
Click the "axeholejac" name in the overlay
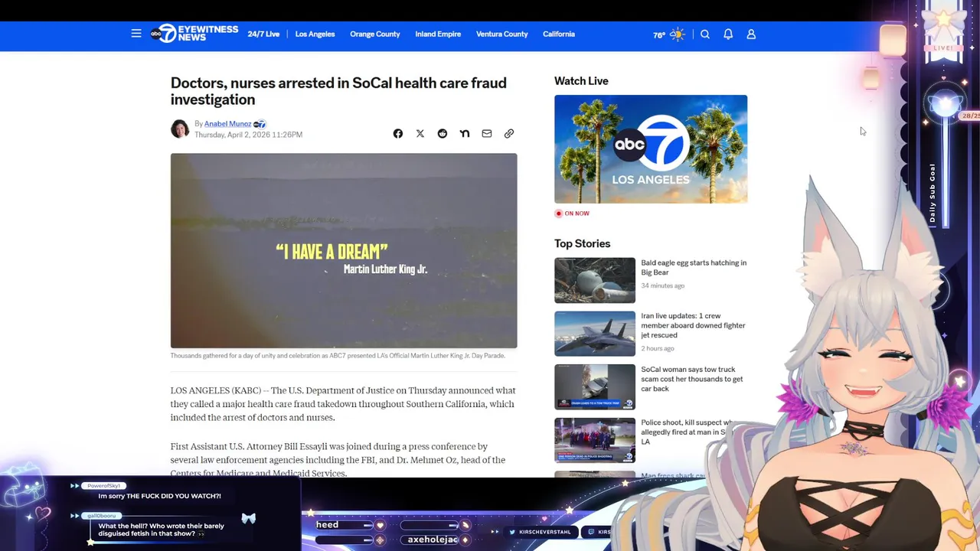433,540
